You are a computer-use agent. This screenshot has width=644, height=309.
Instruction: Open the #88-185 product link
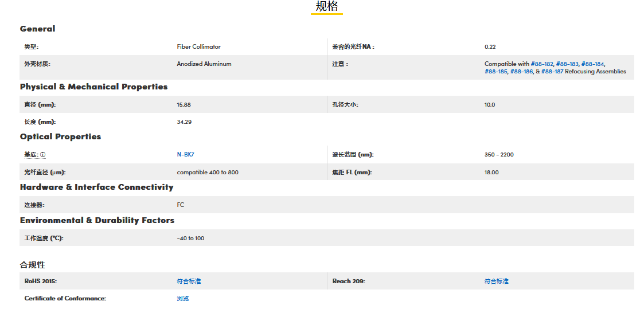496,72
